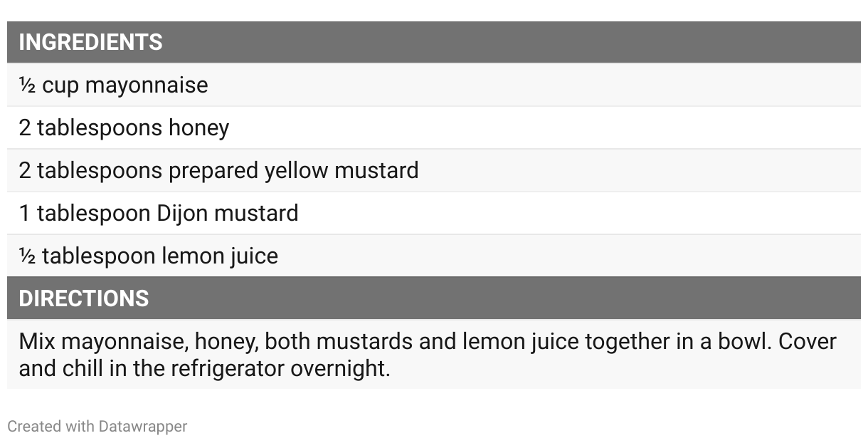Viewport: 868px width, 443px height.
Task: Click the ½ symbol before cup
Action: pyautogui.click(x=27, y=85)
